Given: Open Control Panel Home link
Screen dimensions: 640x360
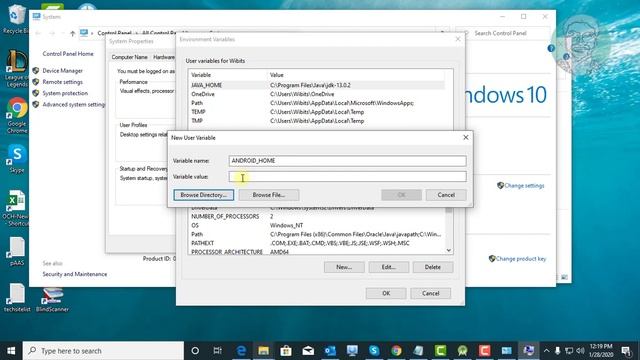Looking at the screenshot, I should click(x=68, y=54).
